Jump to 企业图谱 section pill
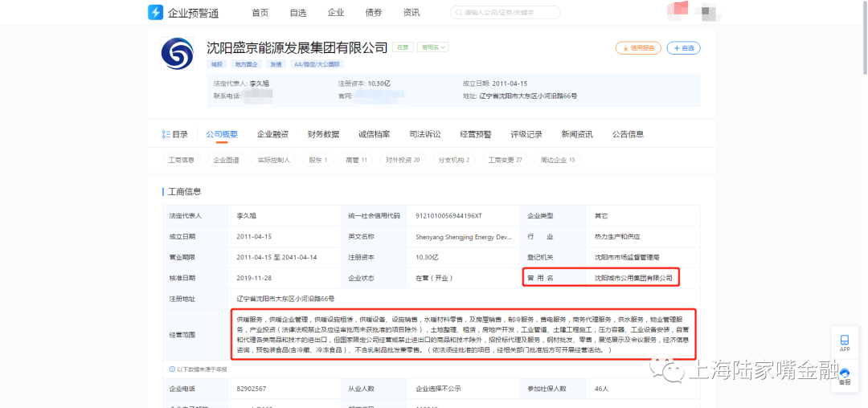868x408 pixels. click(x=227, y=161)
